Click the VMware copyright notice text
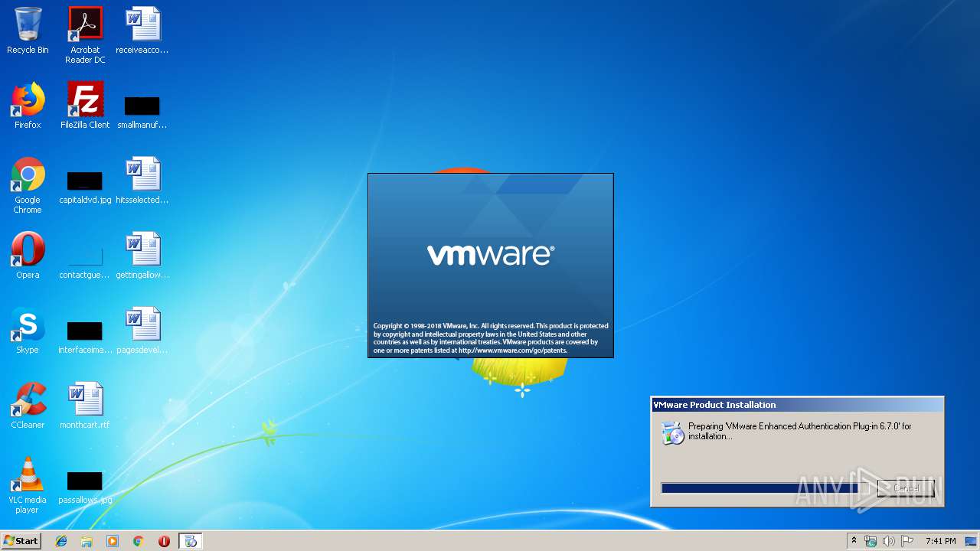980x551 pixels. (x=491, y=338)
